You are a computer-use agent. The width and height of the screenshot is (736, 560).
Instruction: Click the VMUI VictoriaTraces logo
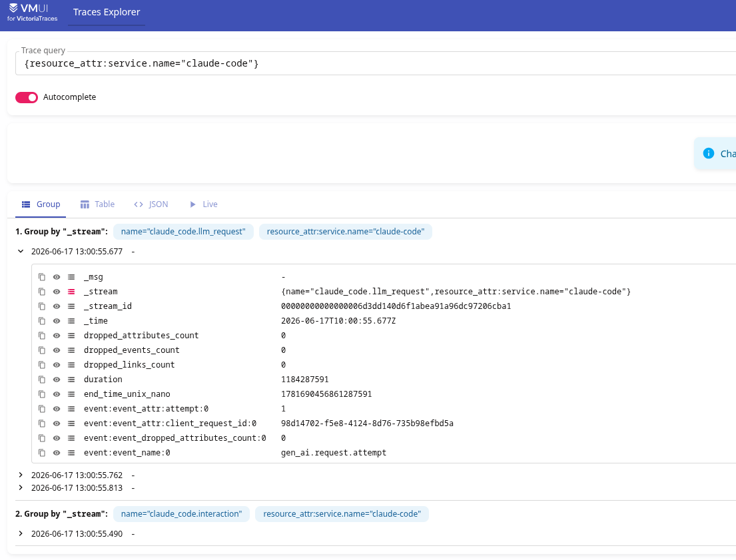(33, 12)
